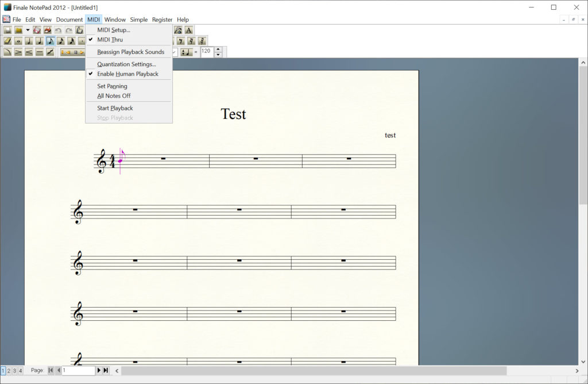This screenshot has width=588, height=384.
Task: Select the Slur tool
Action: point(7,52)
